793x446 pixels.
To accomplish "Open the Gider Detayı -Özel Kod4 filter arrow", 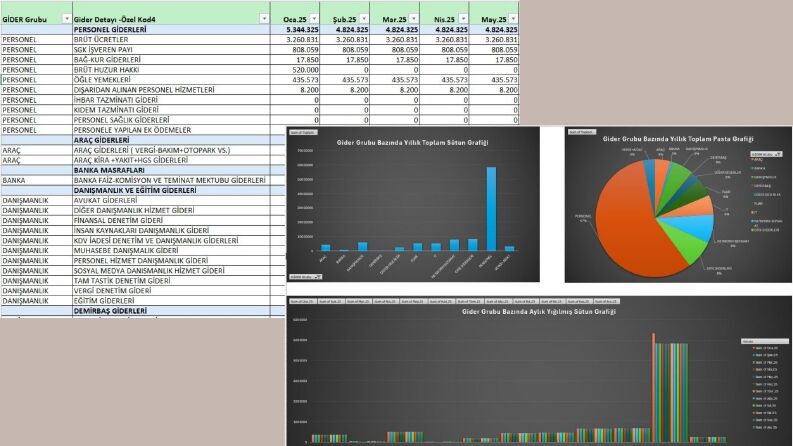I will coord(264,19).
